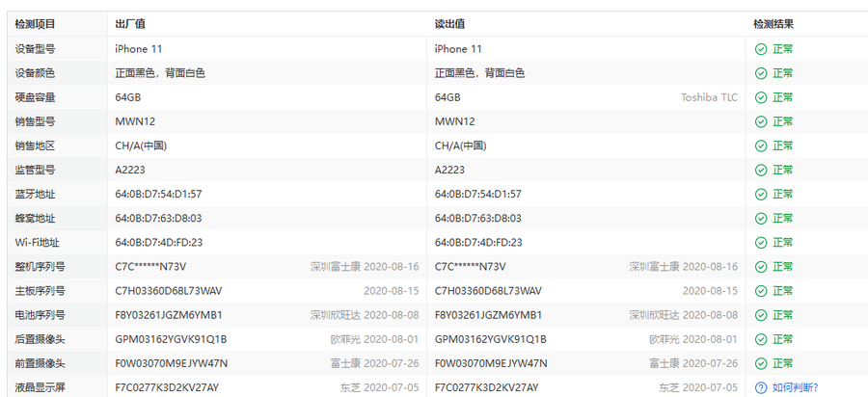Screen dimensions: 868x397
Task: Click the green check icon in 设备型号 row
Action: click(x=761, y=49)
